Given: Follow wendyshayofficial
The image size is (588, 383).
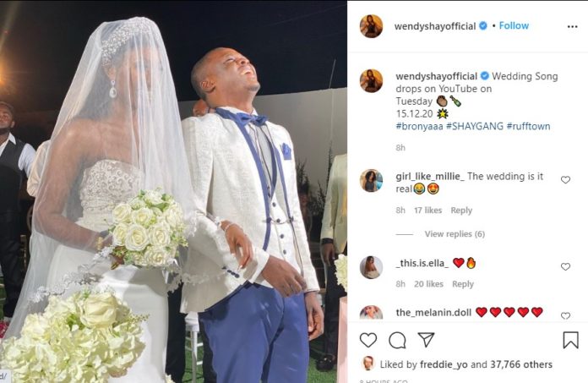Looking at the screenshot, I should (514, 25).
